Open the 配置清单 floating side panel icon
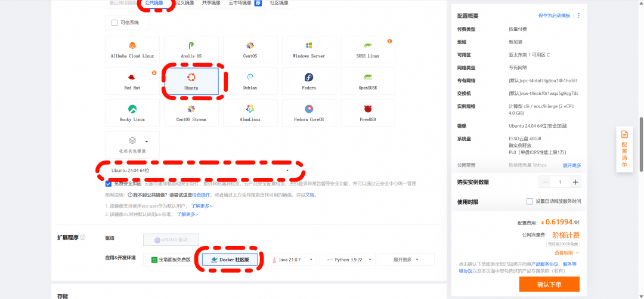This screenshot has width=644, height=299. coord(624,134)
